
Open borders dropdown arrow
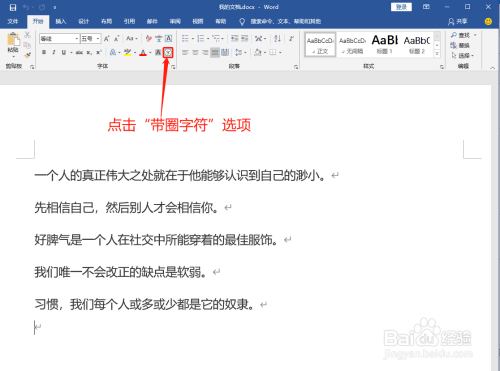(280, 53)
